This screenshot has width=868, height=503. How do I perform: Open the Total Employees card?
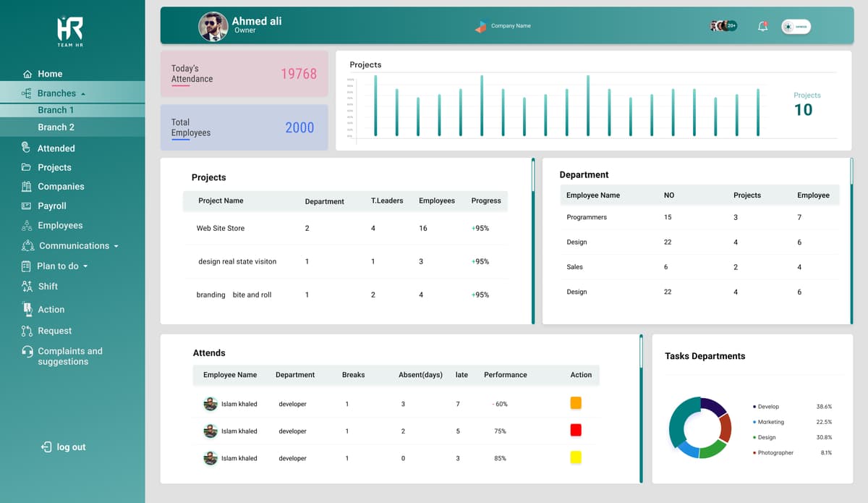[x=244, y=127]
